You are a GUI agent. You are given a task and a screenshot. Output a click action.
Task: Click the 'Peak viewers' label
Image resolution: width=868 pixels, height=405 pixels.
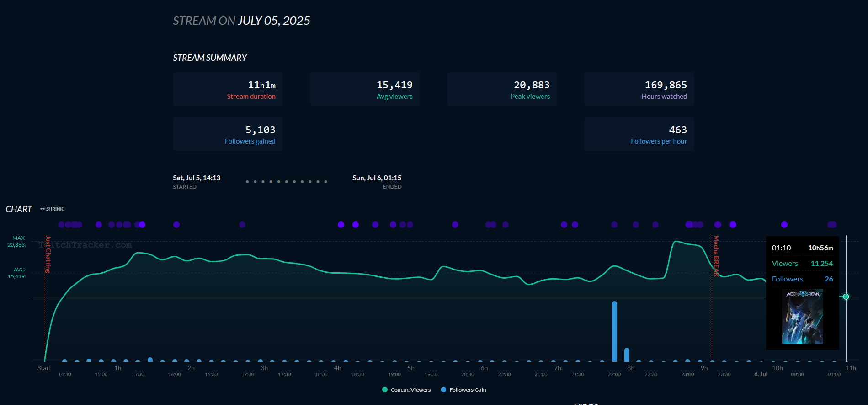point(530,97)
